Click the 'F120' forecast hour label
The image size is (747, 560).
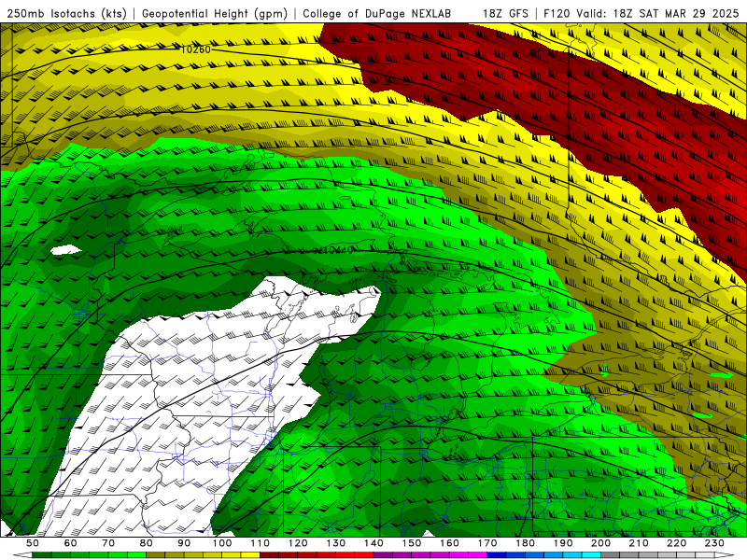[x=557, y=14]
